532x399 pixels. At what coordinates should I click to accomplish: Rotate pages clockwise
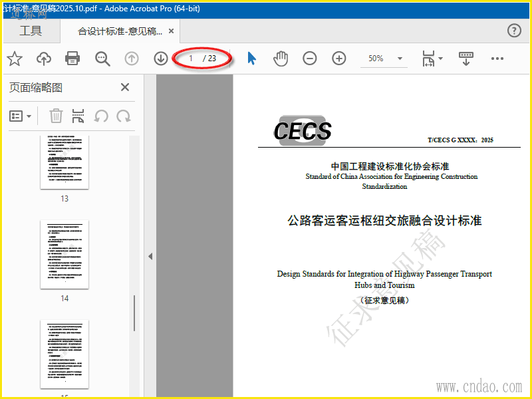(124, 116)
